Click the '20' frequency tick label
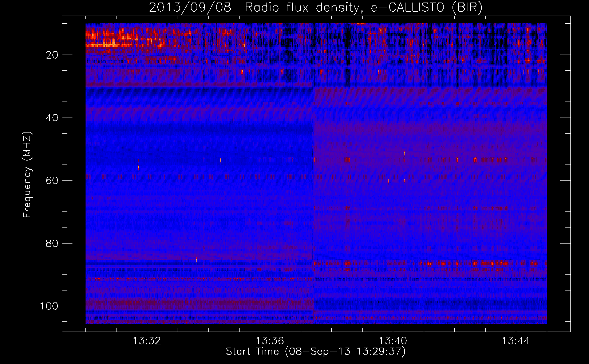Viewport: 589px width, 364px height. tap(52, 55)
